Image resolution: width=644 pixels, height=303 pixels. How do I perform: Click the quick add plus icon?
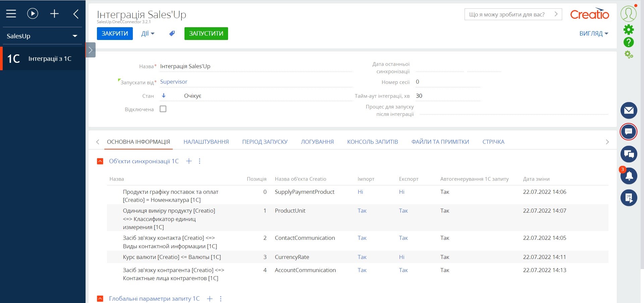54,13
